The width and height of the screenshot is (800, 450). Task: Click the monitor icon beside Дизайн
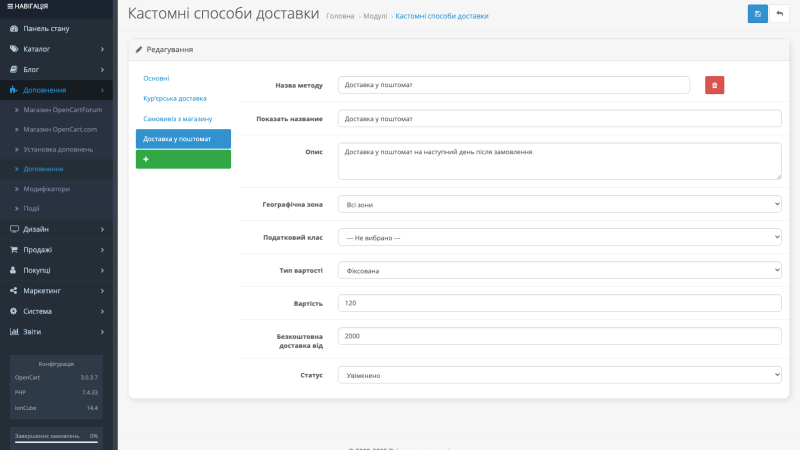click(14, 229)
